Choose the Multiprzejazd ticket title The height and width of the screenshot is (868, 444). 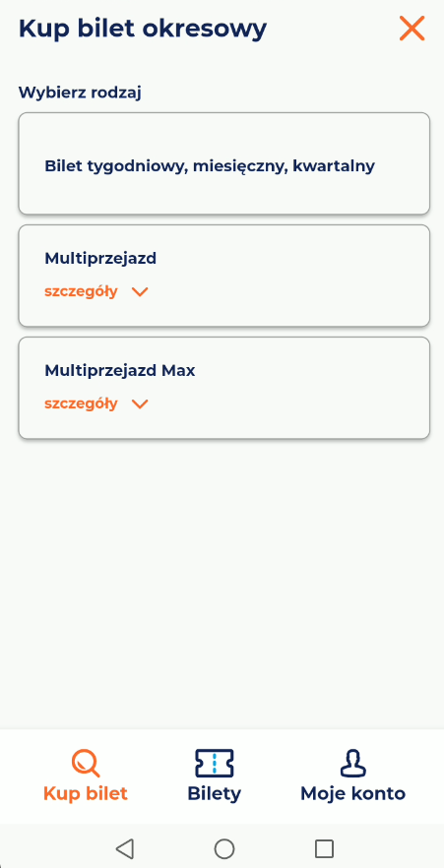[x=100, y=259]
